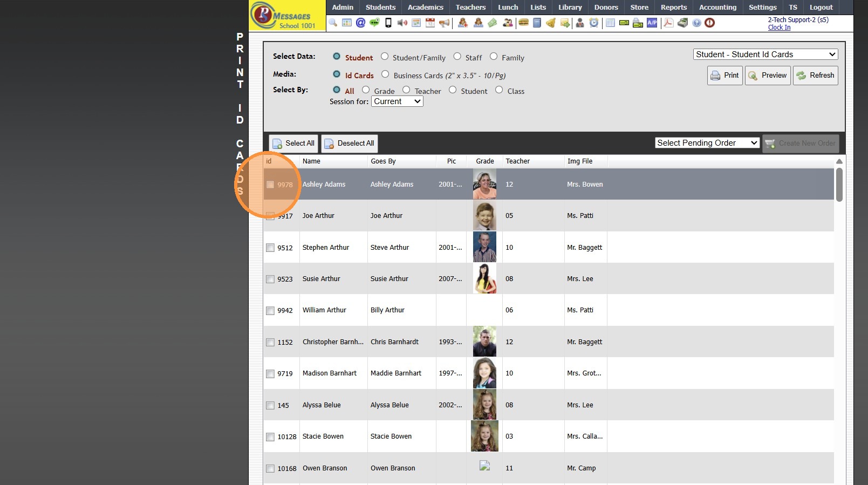The height and width of the screenshot is (485, 868).
Task: Open the Academics menu
Action: tap(426, 7)
